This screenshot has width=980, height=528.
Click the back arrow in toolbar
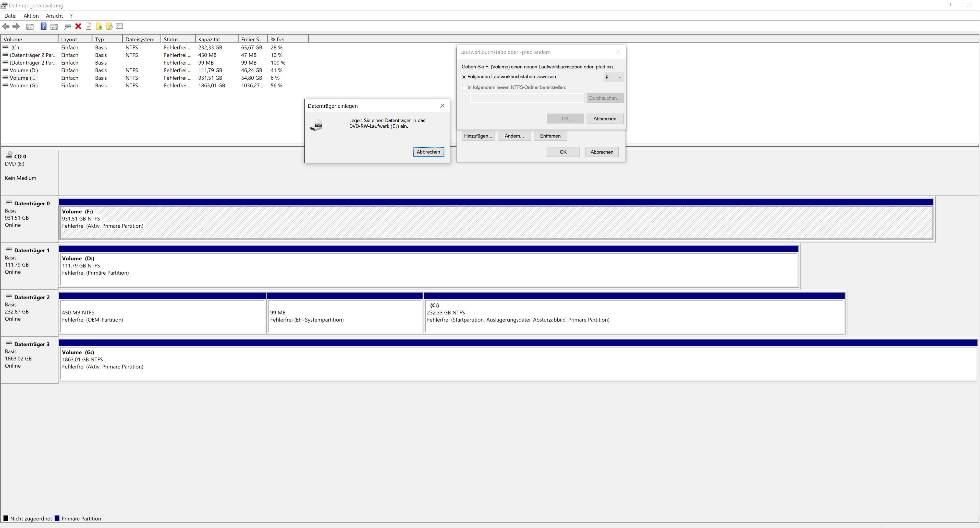[x=6, y=26]
